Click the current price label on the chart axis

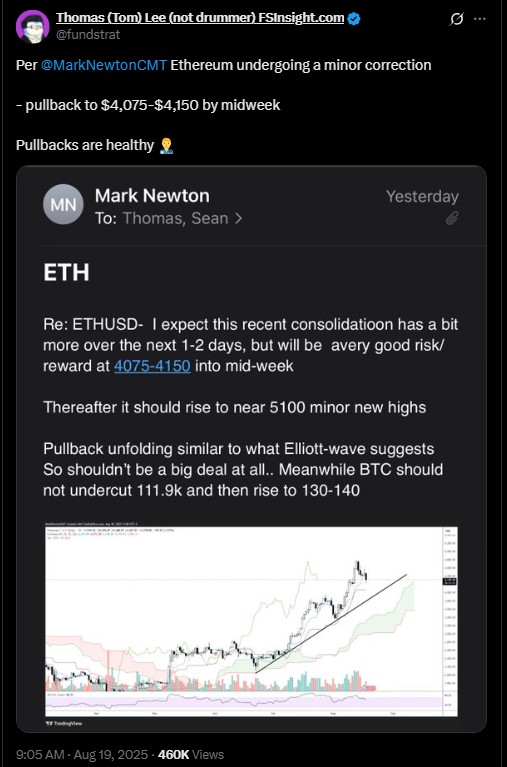pyautogui.click(x=449, y=581)
